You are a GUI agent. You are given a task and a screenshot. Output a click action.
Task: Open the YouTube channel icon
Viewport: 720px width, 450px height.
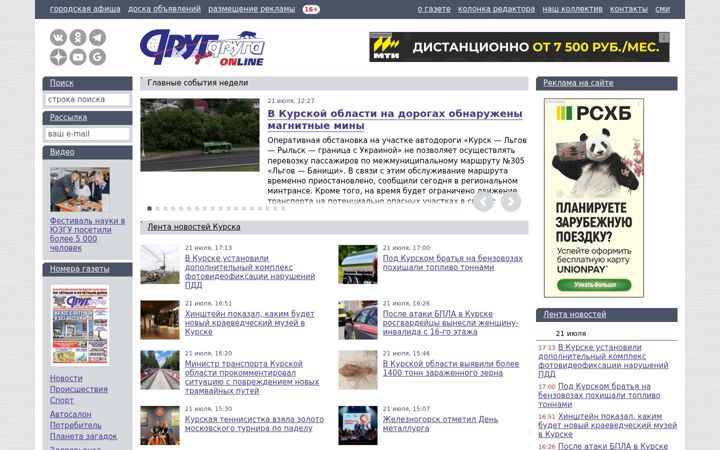(x=78, y=57)
